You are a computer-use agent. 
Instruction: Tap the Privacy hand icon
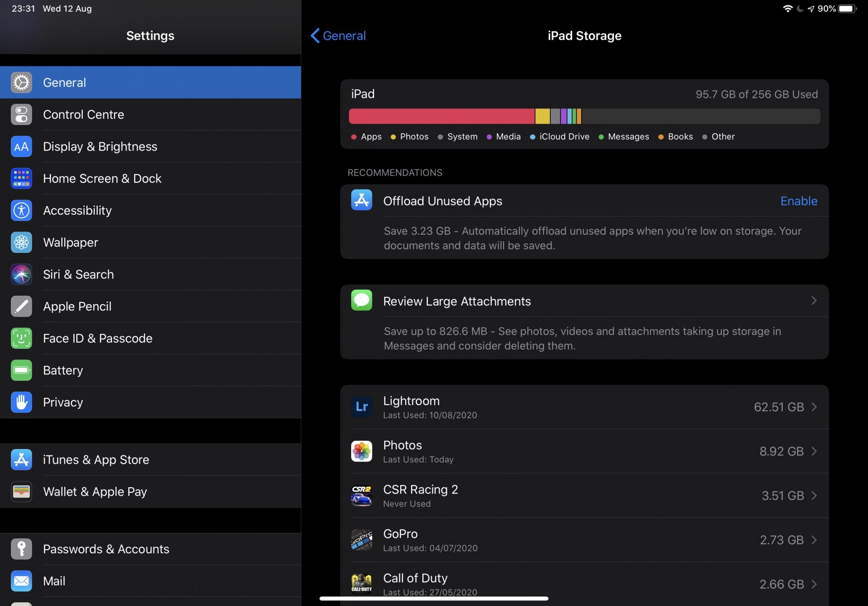coord(21,402)
